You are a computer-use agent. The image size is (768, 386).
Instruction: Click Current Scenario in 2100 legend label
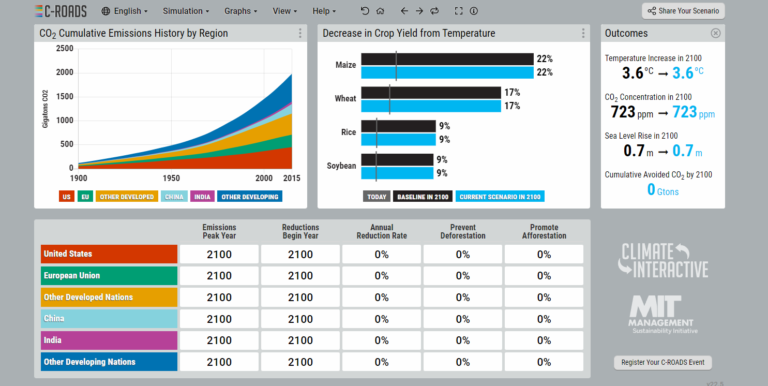coord(500,196)
